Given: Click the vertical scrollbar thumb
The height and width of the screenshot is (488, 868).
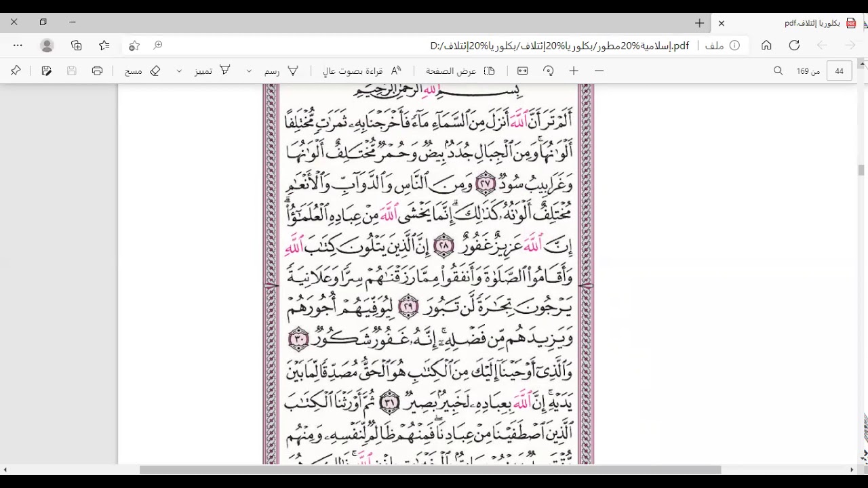Looking at the screenshot, I should (x=862, y=170).
